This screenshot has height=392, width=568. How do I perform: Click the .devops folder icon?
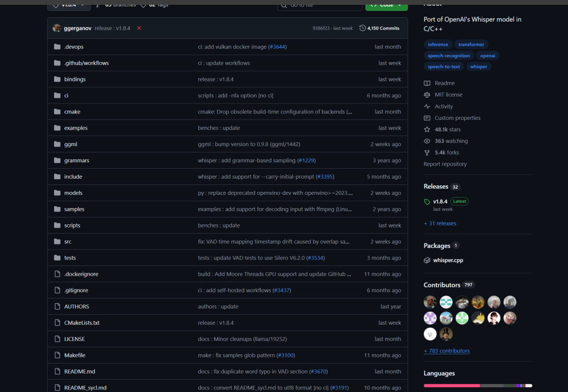click(x=57, y=47)
